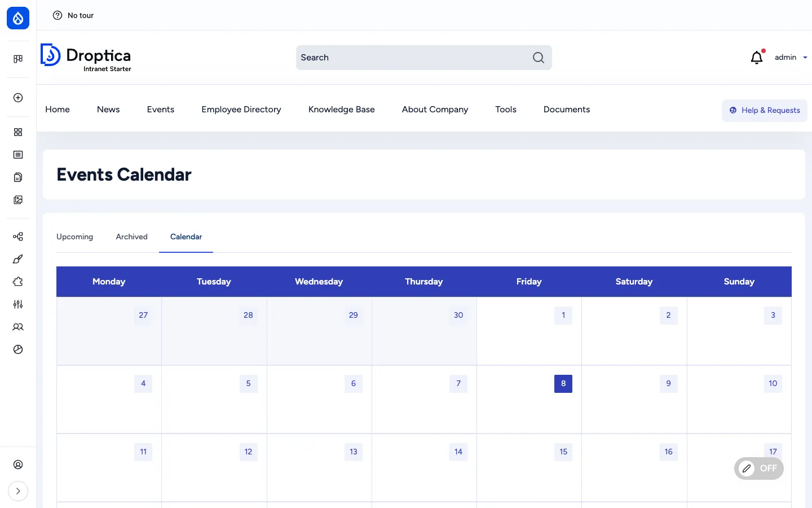812x508 pixels.
Task: Click the Droptica Intranet Starter logo
Action: tap(86, 58)
